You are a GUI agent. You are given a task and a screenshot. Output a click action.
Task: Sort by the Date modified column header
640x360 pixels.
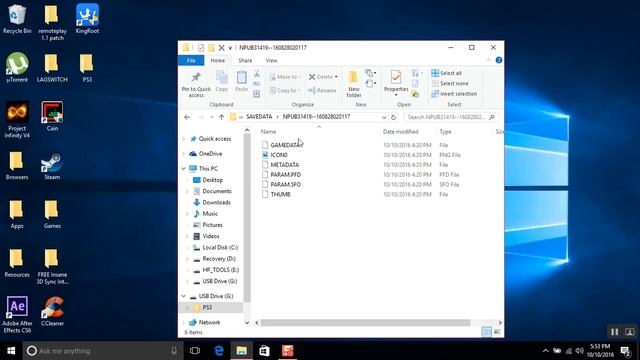[x=400, y=131]
